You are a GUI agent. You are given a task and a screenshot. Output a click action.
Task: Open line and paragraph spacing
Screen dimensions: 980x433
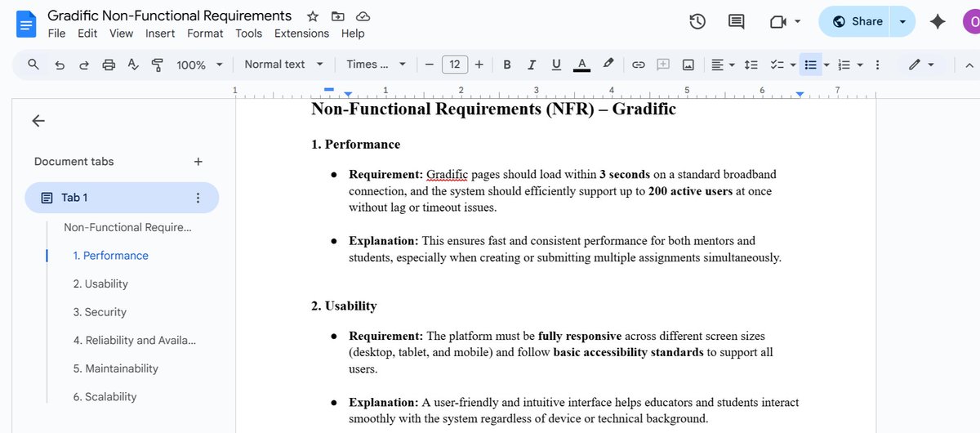(x=753, y=65)
